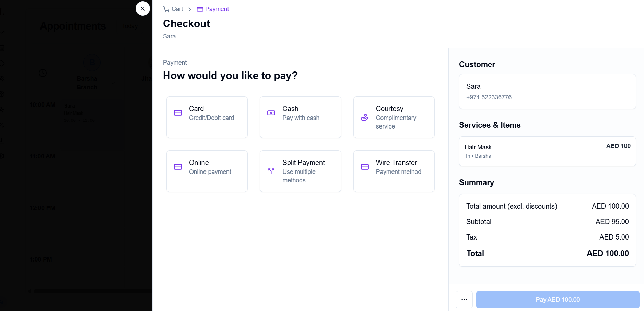Click the Cart shopping cart icon
Screen dimensions: 644x311
[x=166, y=9]
